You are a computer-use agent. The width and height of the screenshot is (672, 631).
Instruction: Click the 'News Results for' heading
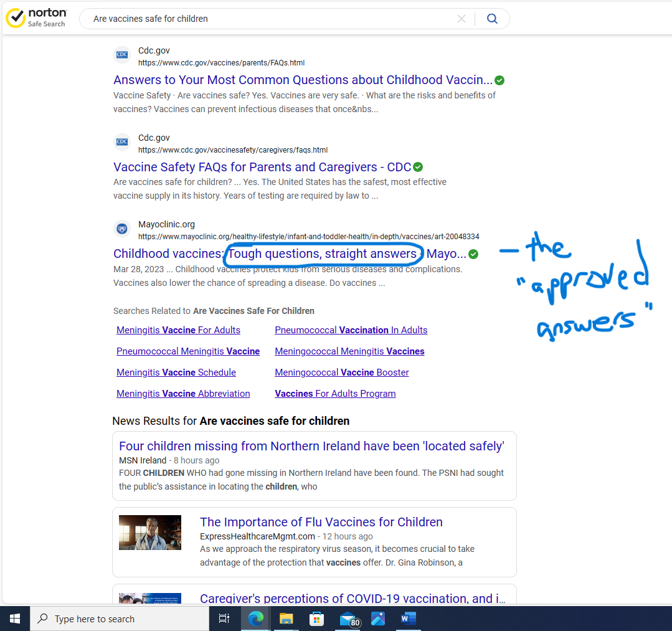(231, 421)
